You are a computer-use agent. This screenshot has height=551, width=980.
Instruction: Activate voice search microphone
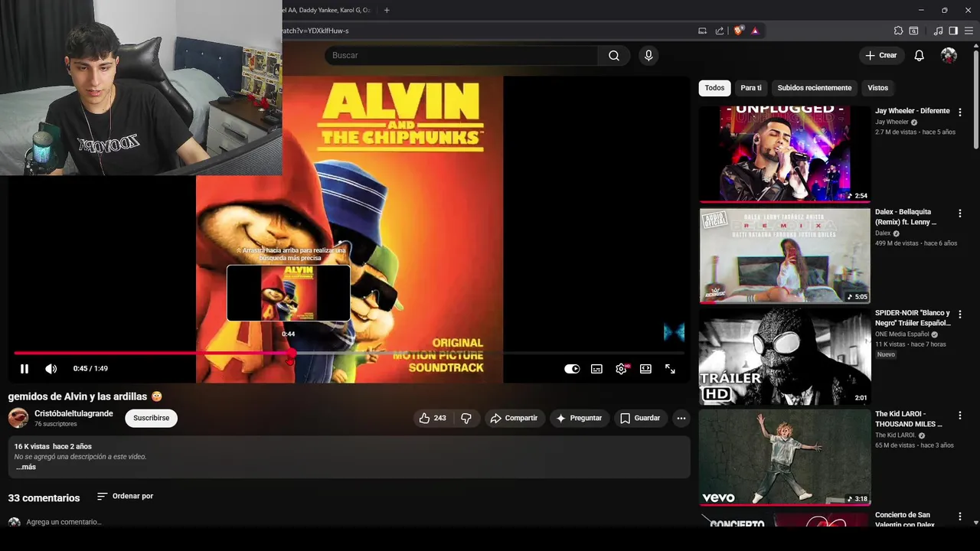click(x=648, y=55)
